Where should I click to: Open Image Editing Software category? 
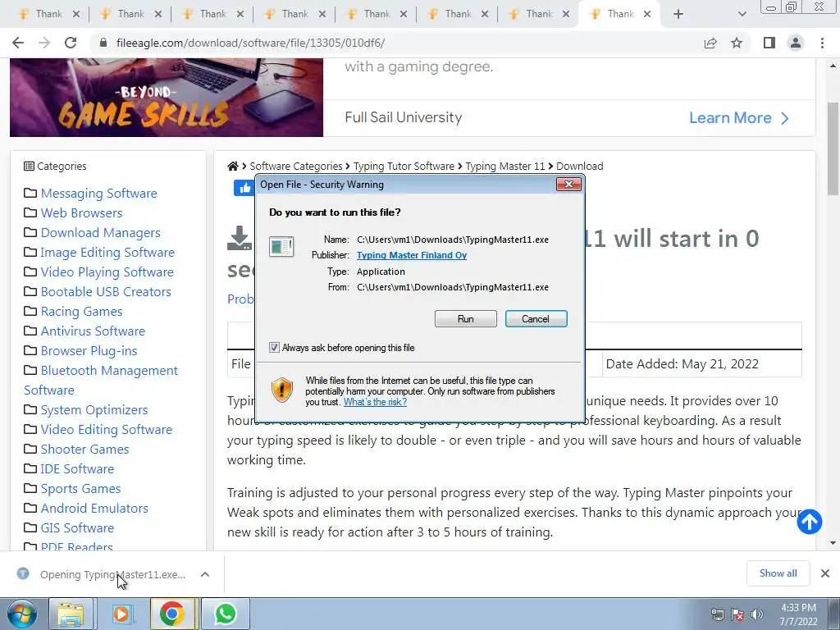tap(107, 253)
